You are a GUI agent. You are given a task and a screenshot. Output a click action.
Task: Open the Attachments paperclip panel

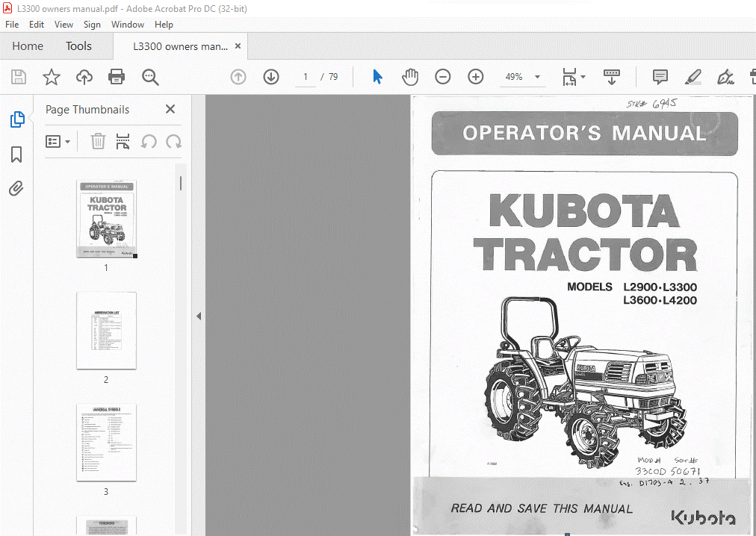pos(16,188)
